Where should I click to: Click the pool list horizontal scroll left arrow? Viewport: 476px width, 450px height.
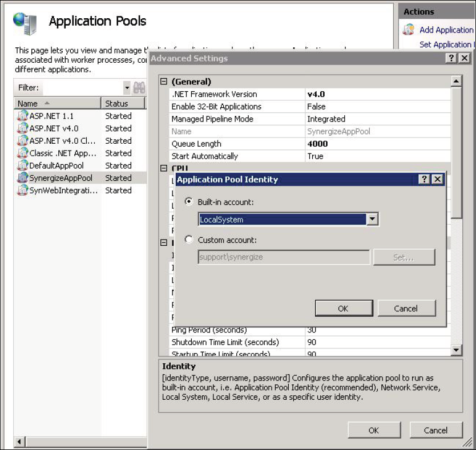click(19, 441)
